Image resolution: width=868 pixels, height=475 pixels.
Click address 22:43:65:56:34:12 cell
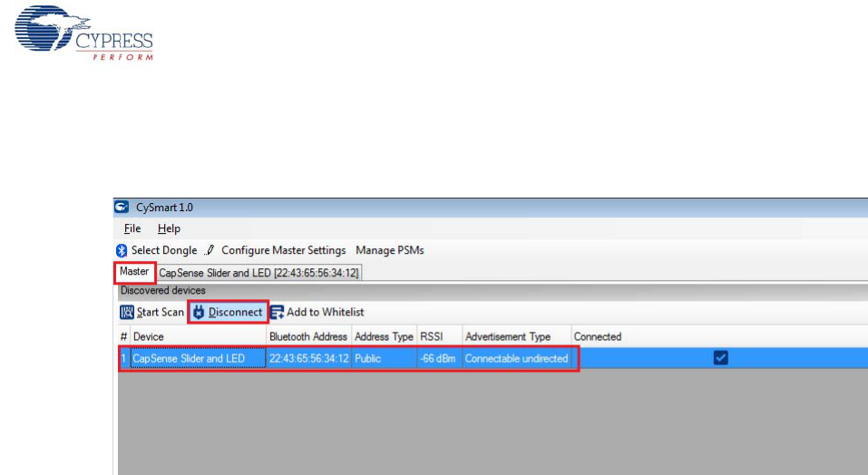[309, 358]
